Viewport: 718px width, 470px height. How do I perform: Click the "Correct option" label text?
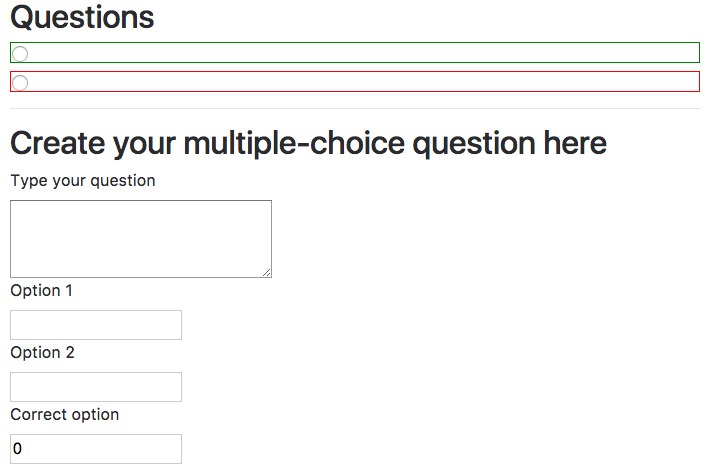click(65, 415)
